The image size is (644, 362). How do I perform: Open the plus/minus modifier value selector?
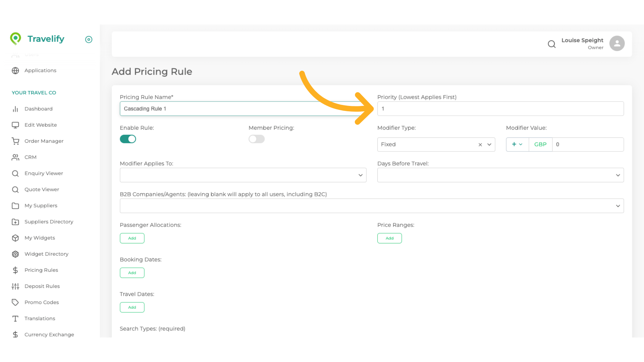[517, 144]
